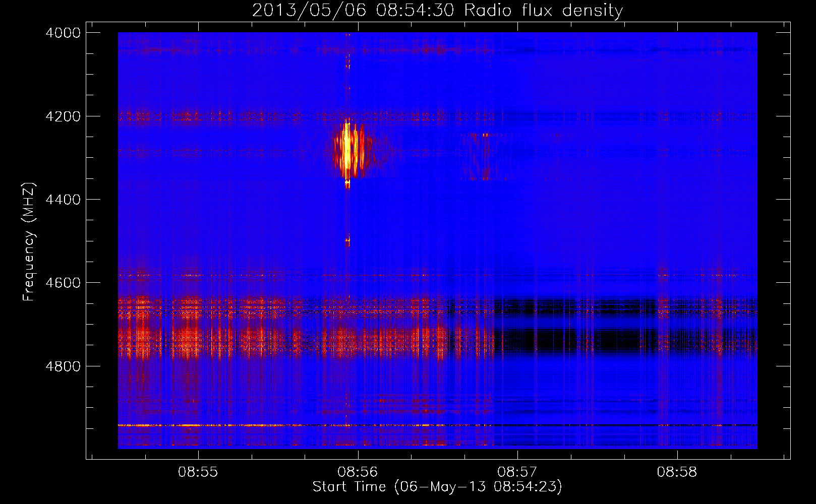Click the bright yellow radio burst near 4300 MHz

pyautogui.click(x=348, y=150)
